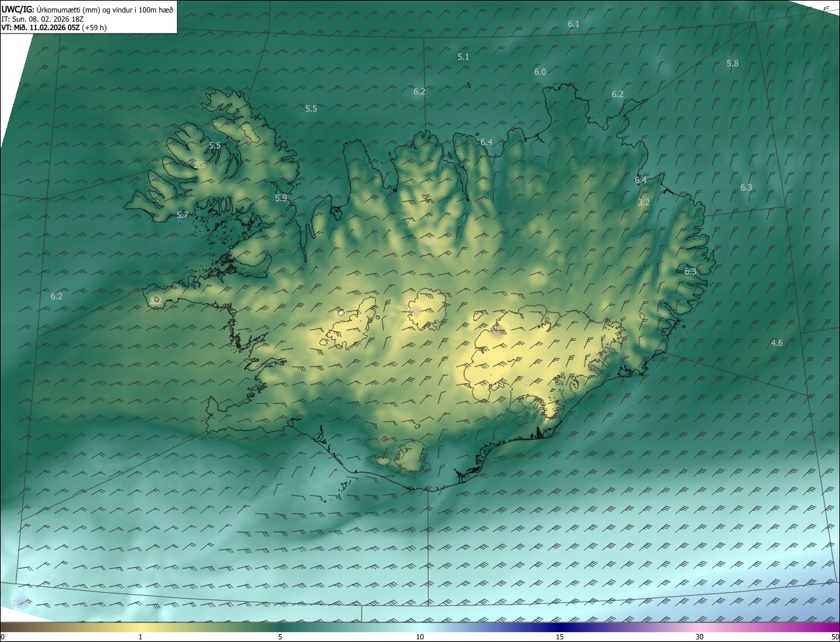The width and height of the screenshot is (840, 642).
Task: Click the 30 tick label on color scale
Action: (700, 637)
